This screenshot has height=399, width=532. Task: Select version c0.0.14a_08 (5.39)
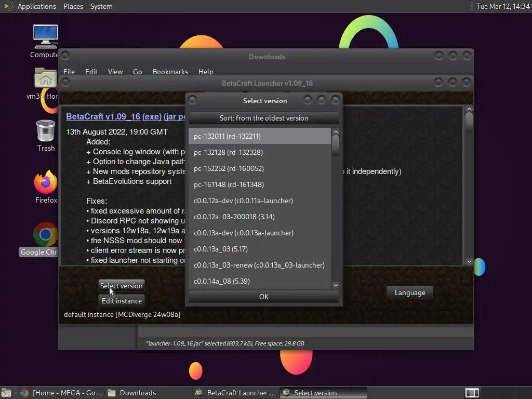260,281
